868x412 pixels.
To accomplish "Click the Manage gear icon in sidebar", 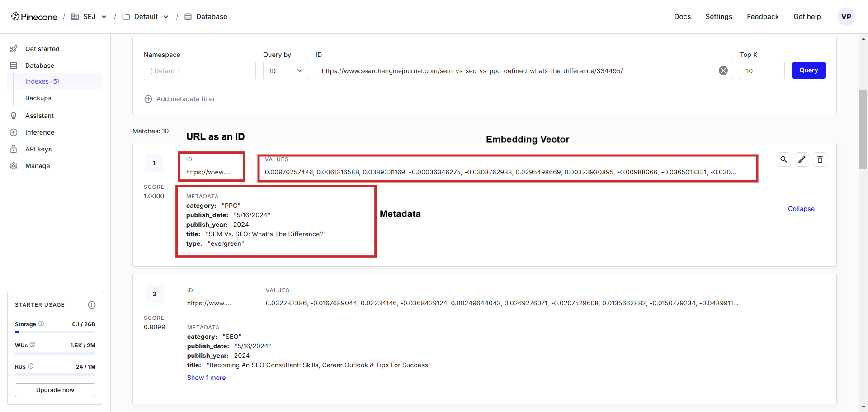I will 14,166.
